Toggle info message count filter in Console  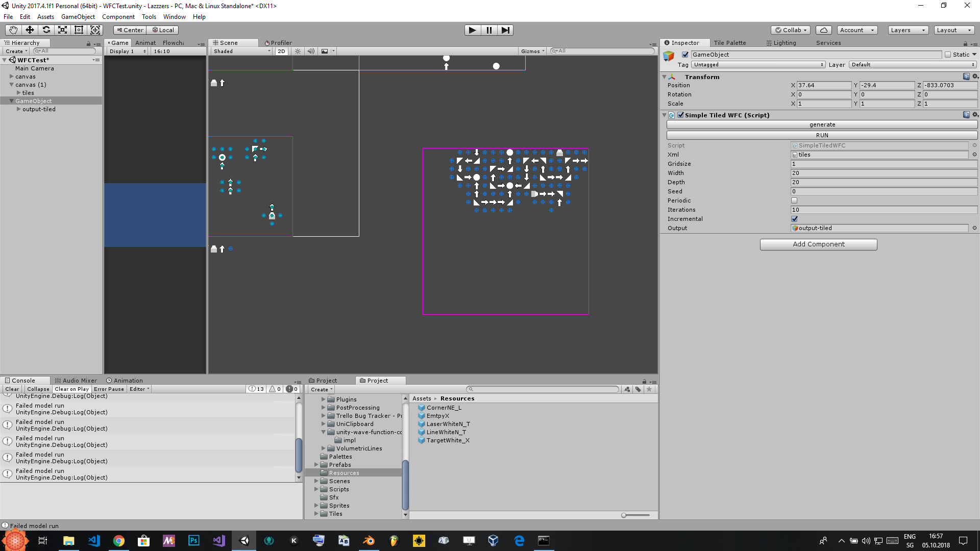click(257, 389)
